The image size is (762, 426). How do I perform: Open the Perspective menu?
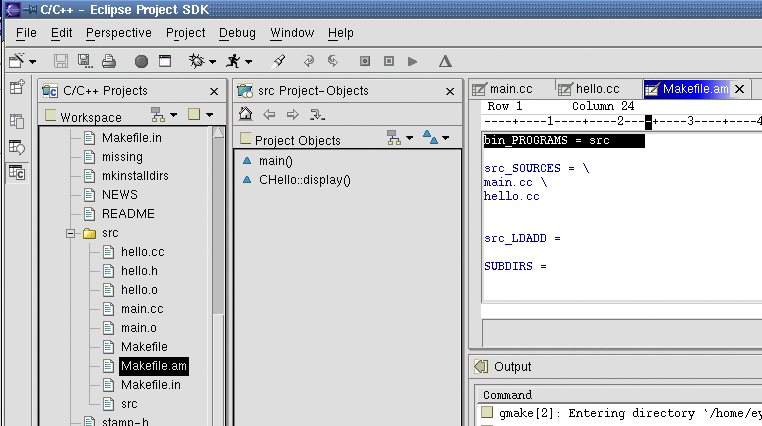coord(118,33)
